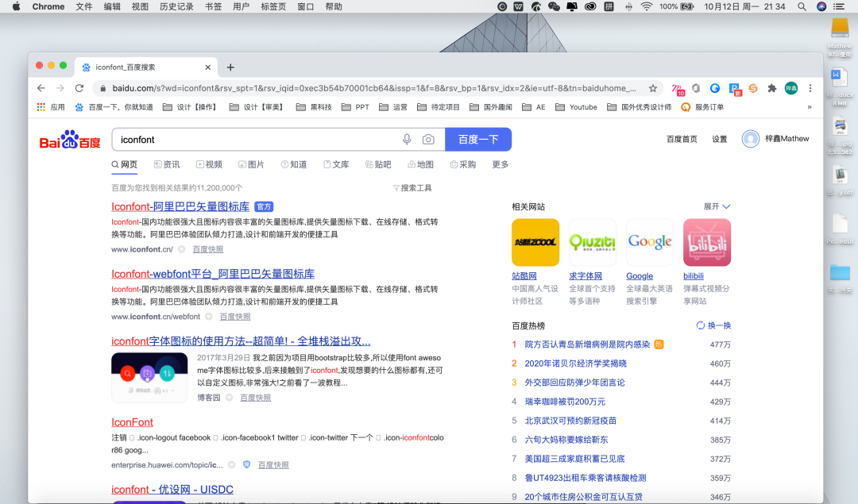
Task: Click Baidu user avatar 梓鑫Mathew
Action: point(750,139)
